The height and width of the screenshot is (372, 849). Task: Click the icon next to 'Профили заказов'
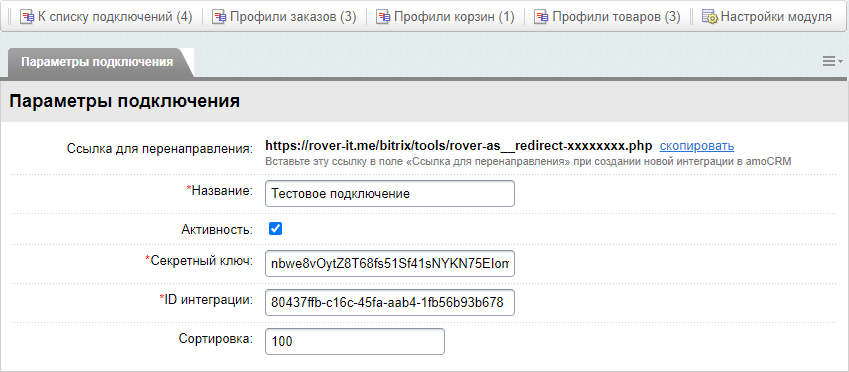click(x=218, y=17)
